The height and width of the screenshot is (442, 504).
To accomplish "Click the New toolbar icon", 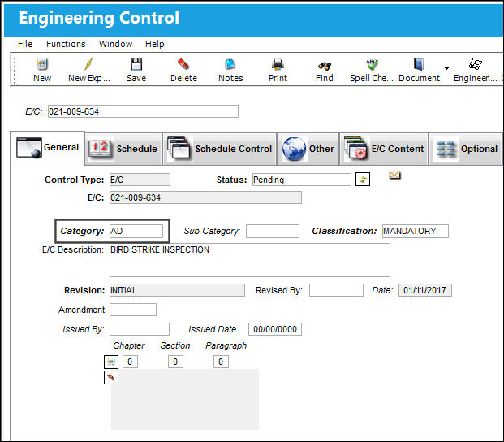I will tap(42, 64).
